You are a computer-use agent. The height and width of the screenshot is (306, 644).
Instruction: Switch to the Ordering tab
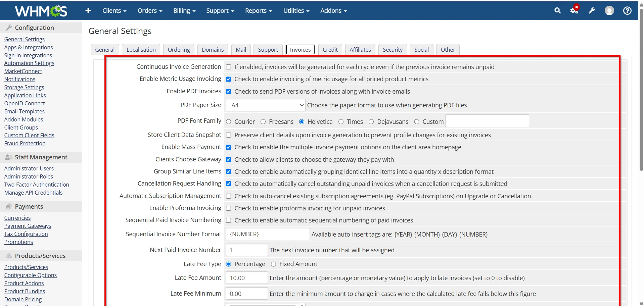click(x=179, y=50)
